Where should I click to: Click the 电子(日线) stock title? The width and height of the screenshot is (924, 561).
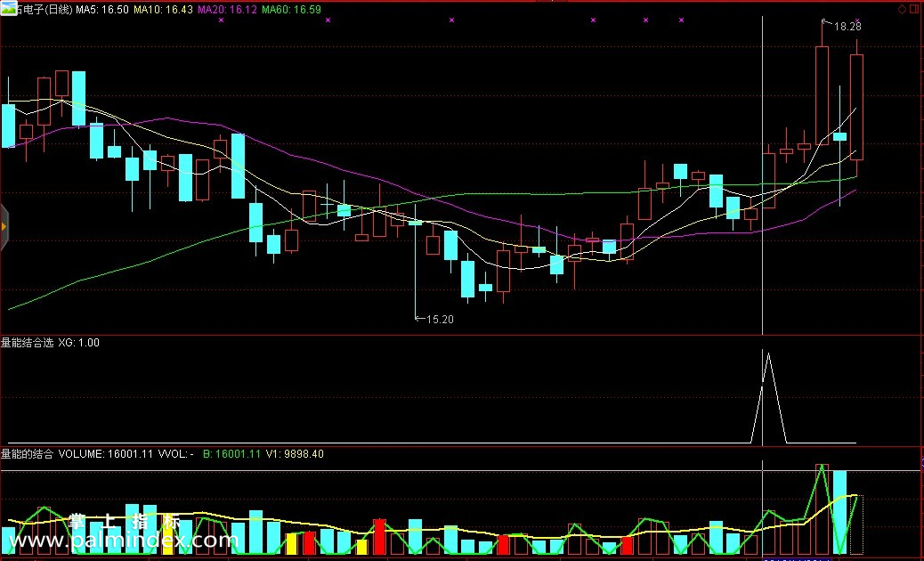point(46,10)
